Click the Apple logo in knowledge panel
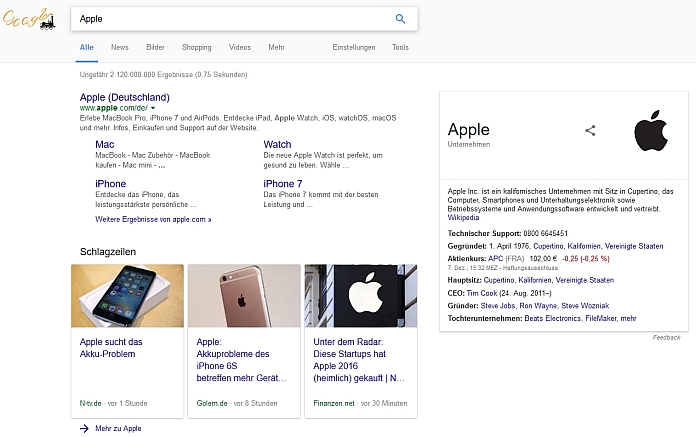 pos(651,130)
